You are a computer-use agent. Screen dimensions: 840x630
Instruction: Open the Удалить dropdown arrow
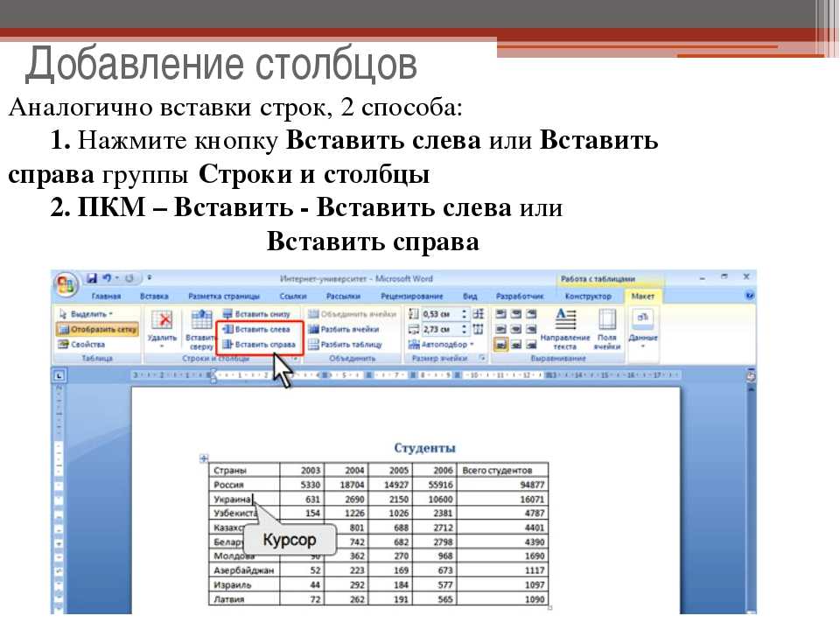coord(162,347)
